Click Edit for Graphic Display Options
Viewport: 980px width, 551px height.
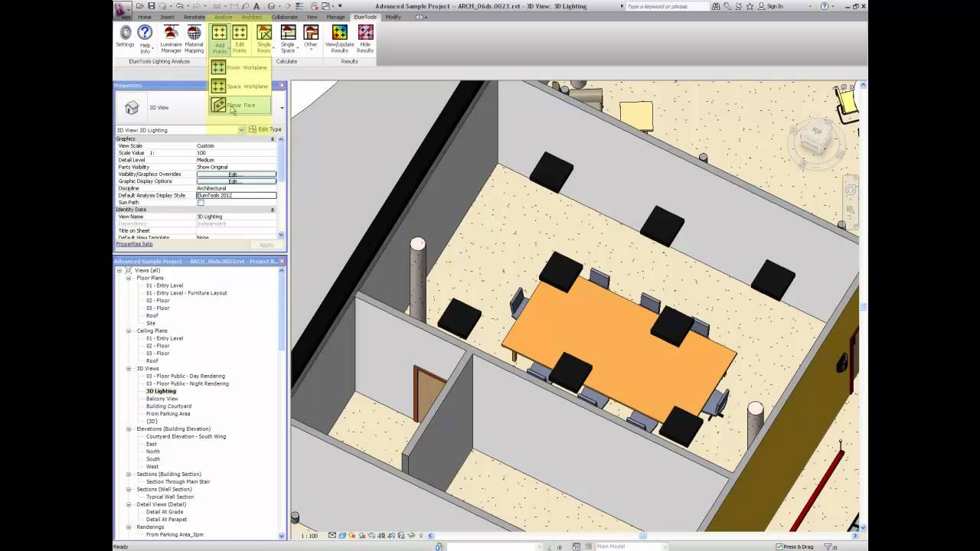236,181
